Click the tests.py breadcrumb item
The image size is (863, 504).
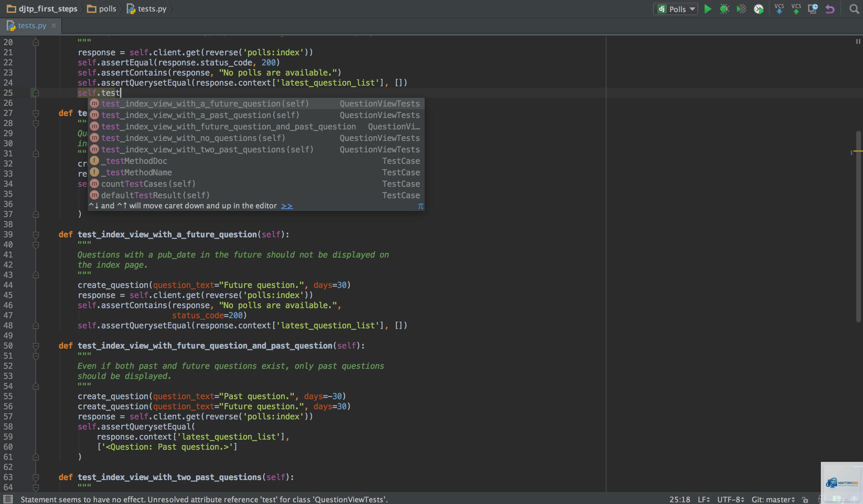[x=147, y=9]
